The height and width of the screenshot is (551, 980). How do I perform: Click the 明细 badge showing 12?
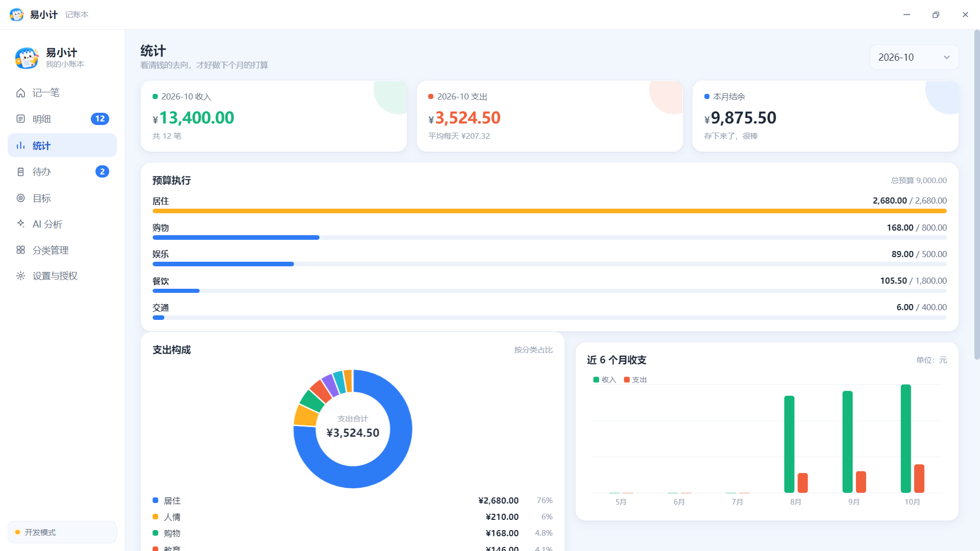100,119
